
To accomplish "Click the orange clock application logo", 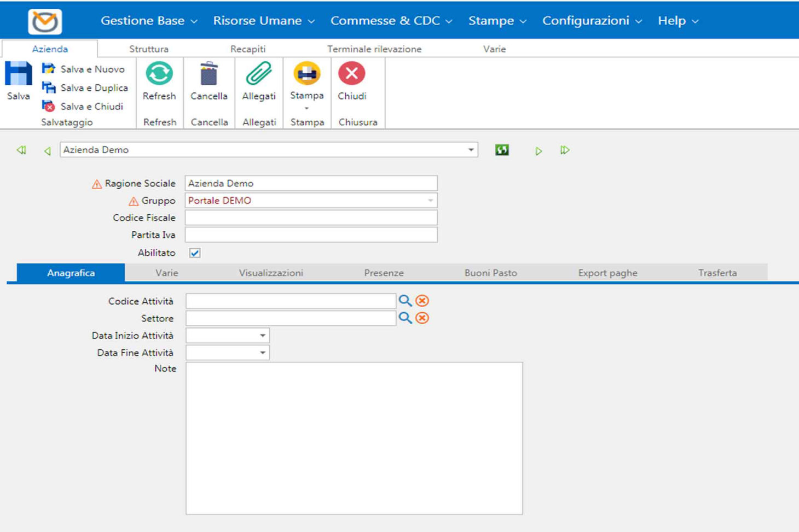I will click(x=45, y=21).
